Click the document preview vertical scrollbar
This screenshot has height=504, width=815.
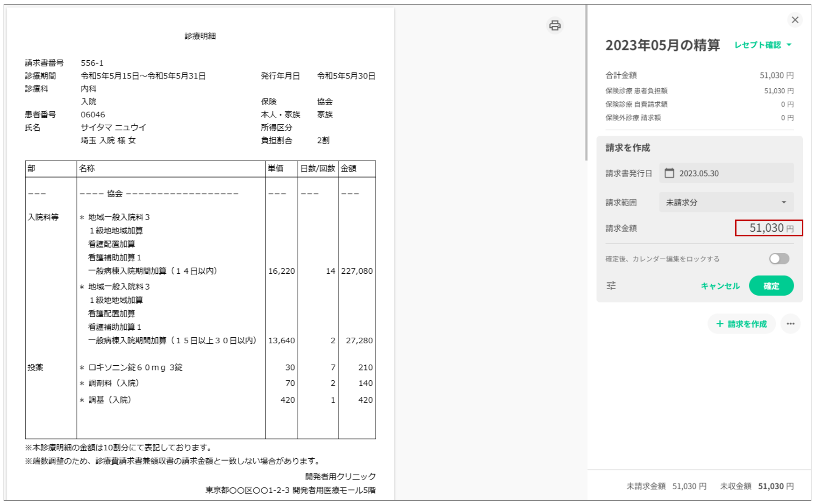point(586,83)
